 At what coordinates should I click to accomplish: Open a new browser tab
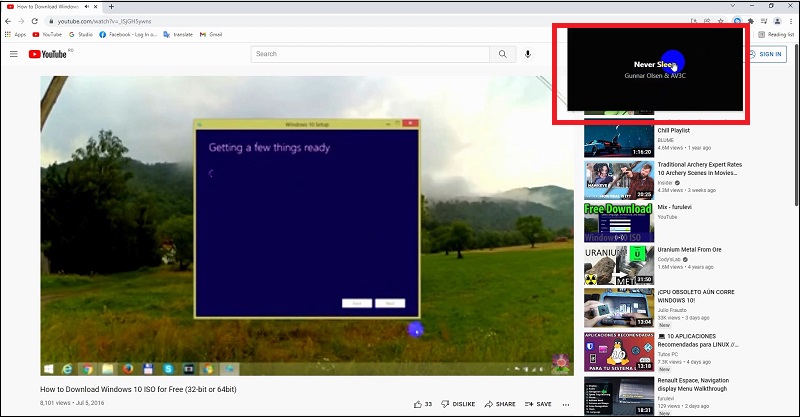coord(111,6)
